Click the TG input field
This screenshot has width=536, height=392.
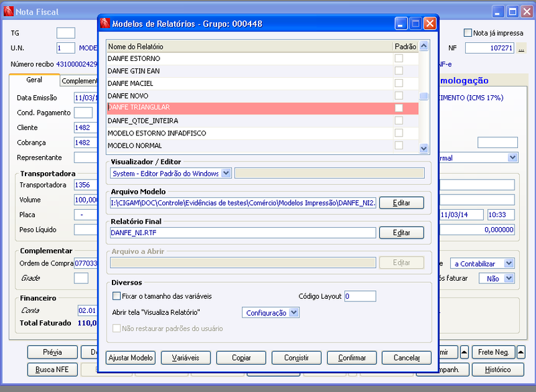[66, 33]
